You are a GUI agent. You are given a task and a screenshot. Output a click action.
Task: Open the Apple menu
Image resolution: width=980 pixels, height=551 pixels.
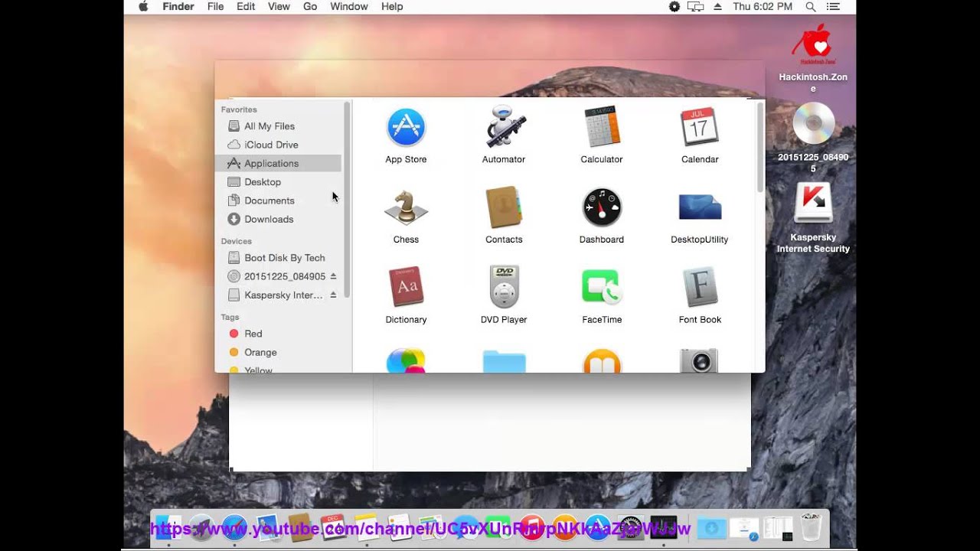point(142,6)
